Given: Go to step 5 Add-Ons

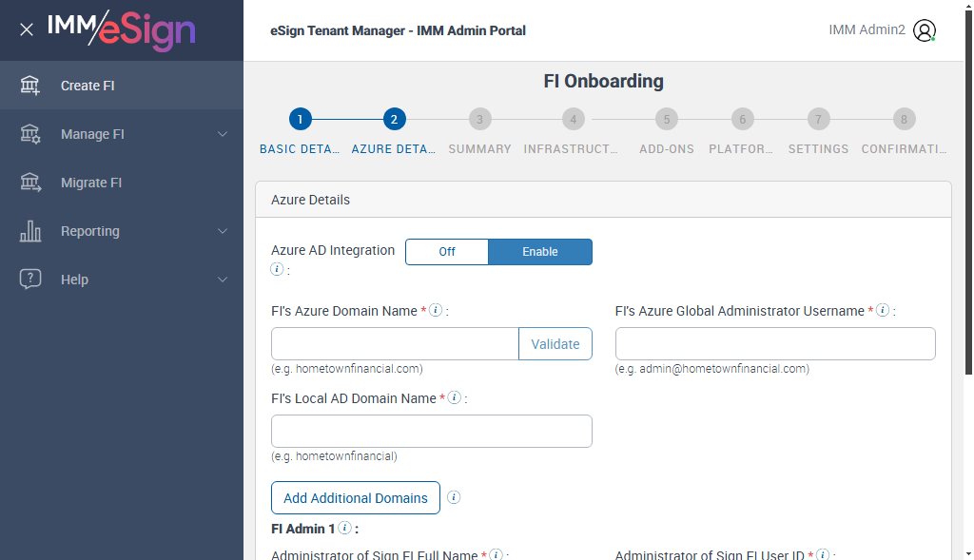Looking at the screenshot, I should tap(667, 119).
